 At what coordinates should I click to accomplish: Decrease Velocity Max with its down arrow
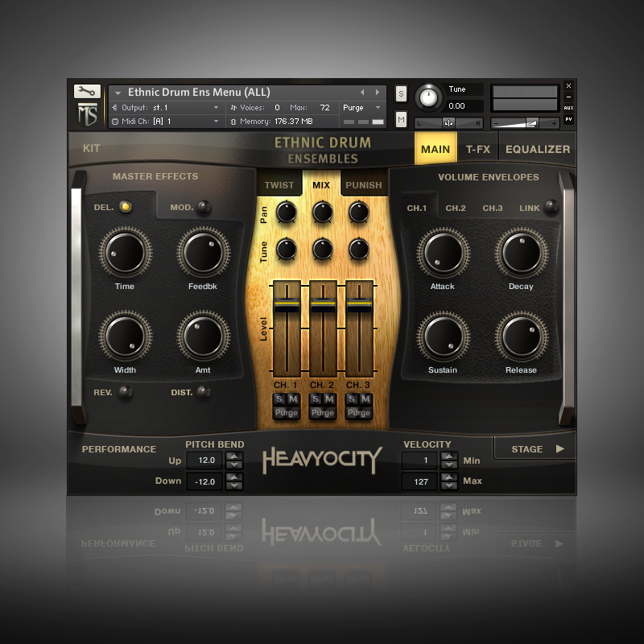449,486
